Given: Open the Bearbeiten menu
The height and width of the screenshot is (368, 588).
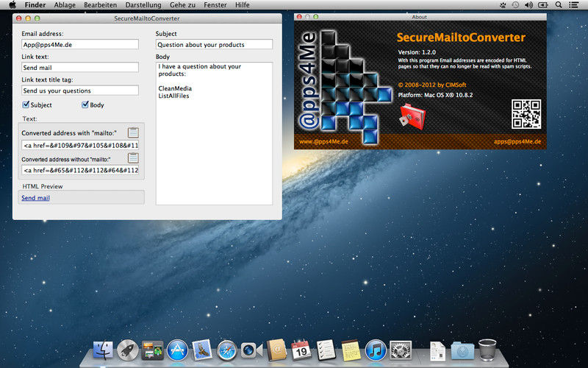Looking at the screenshot, I should pos(100,5).
